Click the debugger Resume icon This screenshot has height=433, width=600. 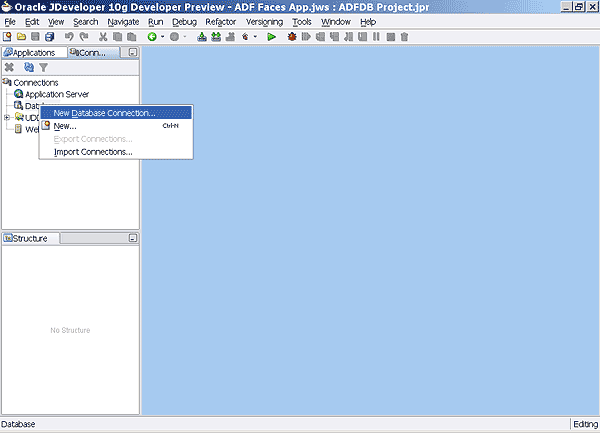[306, 37]
